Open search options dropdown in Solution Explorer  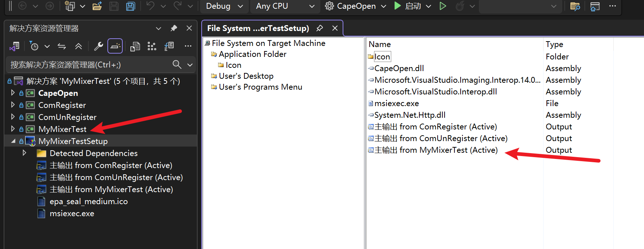pos(190,65)
